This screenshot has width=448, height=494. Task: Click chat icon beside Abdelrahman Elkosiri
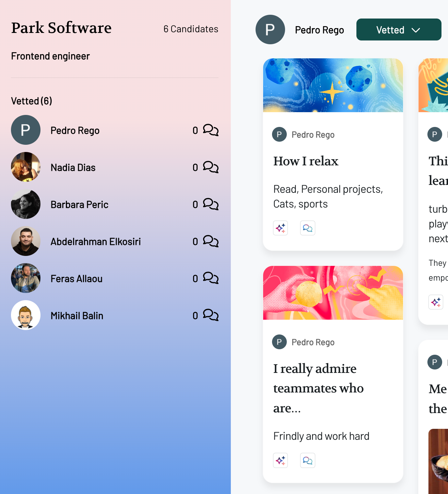(211, 241)
